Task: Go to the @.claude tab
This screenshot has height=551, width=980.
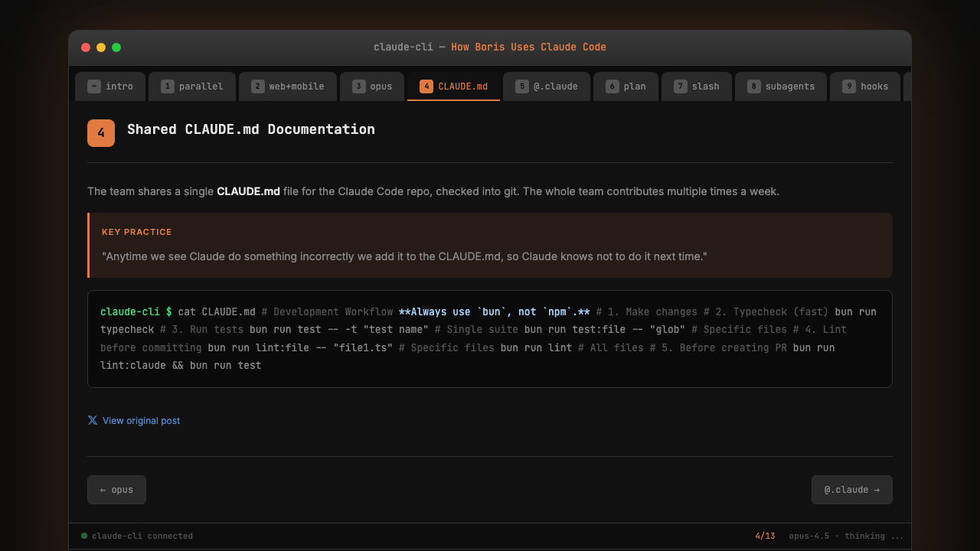Action: coord(547,86)
